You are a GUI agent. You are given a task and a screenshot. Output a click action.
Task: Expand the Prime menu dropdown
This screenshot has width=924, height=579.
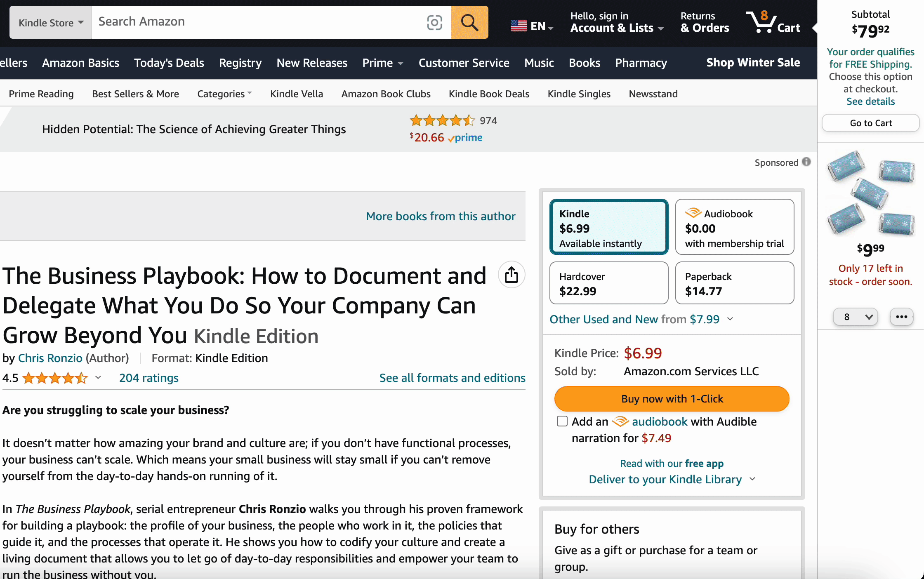tap(383, 63)
